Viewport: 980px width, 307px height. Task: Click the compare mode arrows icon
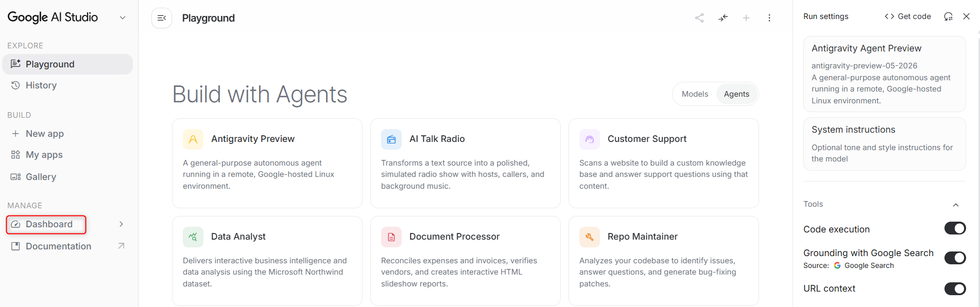723,18
